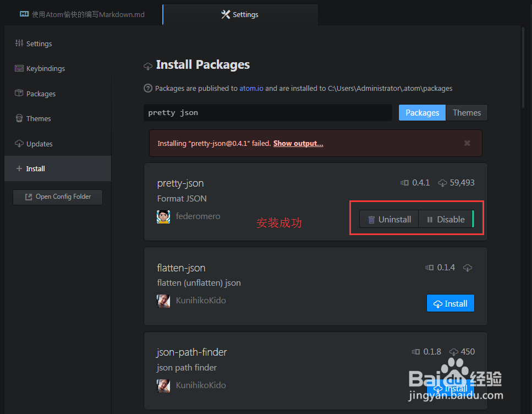Click the package box icon in sidebar
This screenshot has height=414, width=532.
tap(19, 93)
